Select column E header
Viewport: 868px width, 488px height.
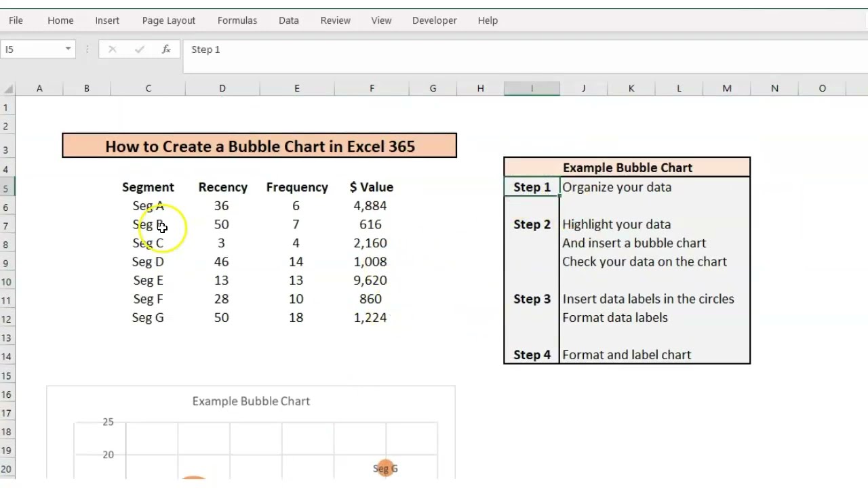297,88
